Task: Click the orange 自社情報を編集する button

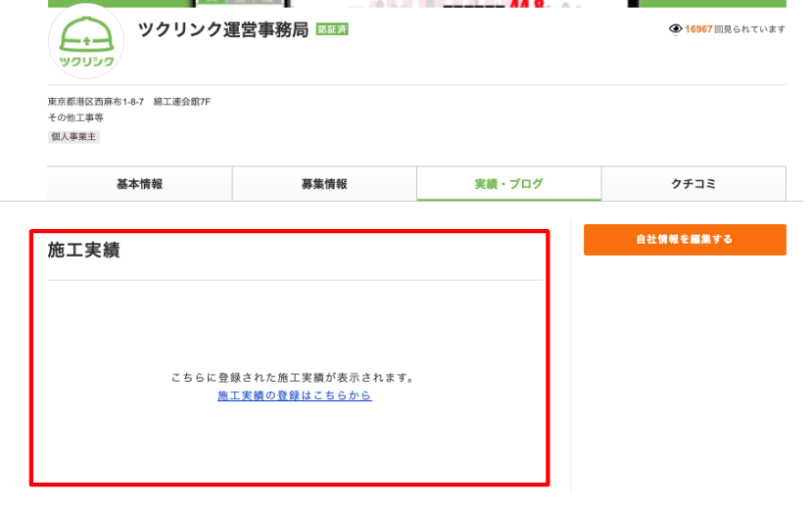Action: (685, 240)
